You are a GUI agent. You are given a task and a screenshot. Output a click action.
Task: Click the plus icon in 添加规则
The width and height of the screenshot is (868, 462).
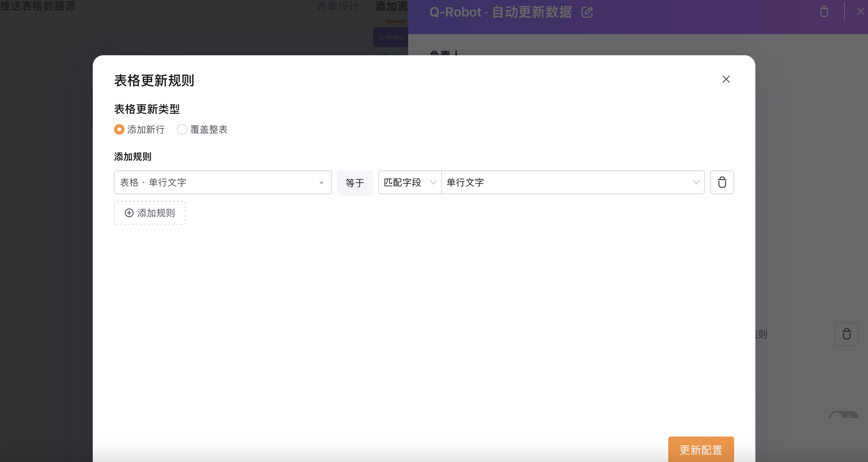point(129,213)
